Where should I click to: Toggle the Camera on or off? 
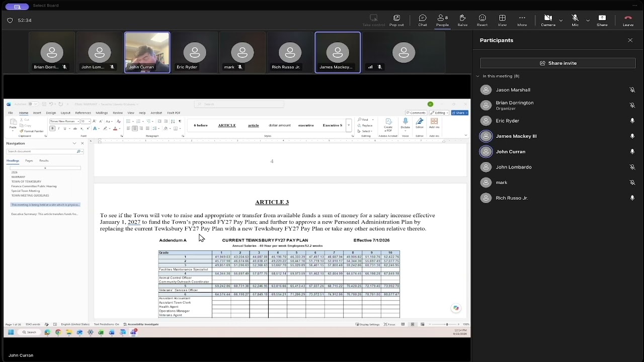coord(548,20)
